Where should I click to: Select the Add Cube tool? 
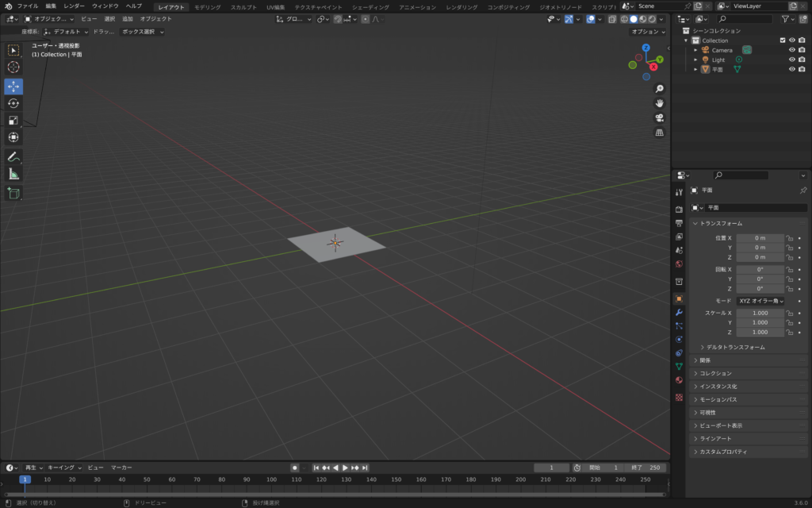click(13, 194)
